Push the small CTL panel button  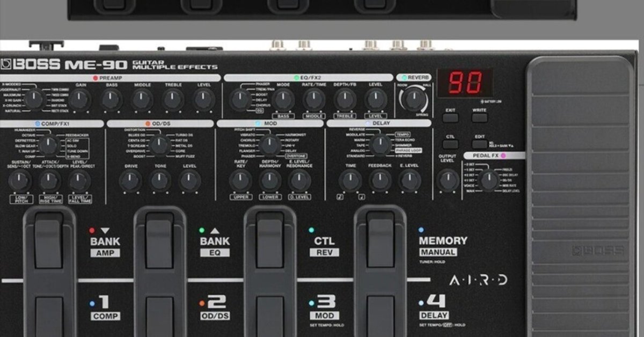451,144
